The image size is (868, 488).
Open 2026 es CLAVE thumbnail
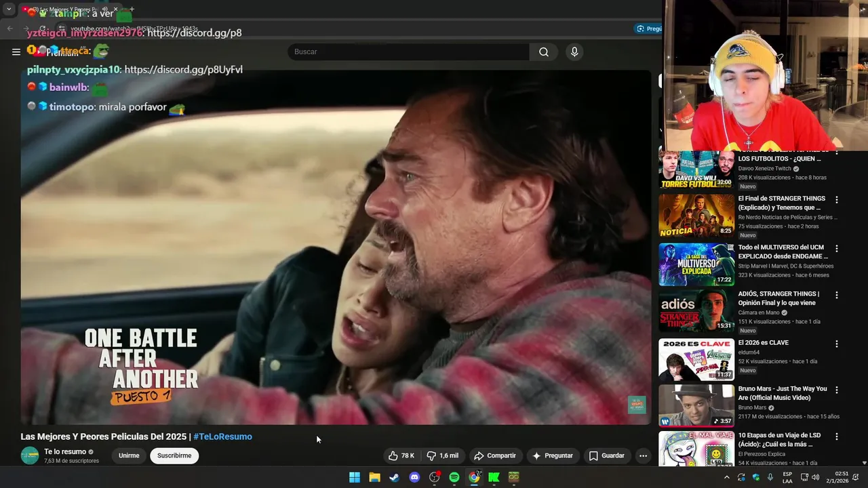[696, 359]
